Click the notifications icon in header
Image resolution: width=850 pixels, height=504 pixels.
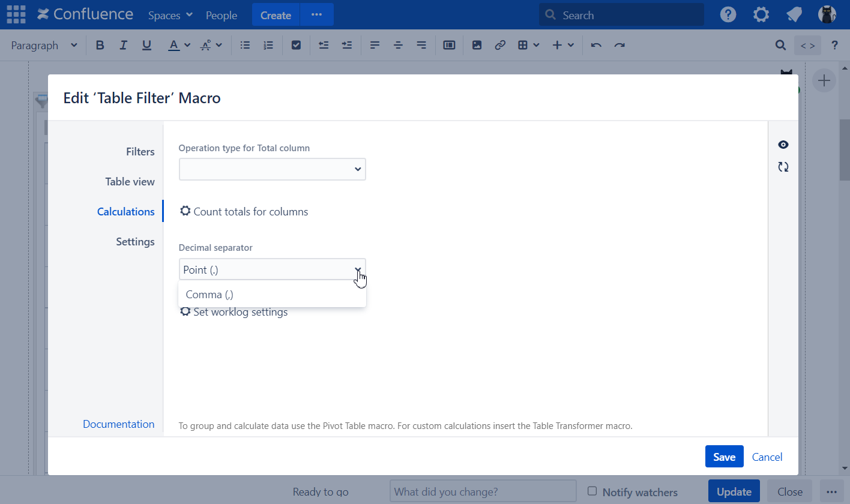pos(794,15)
